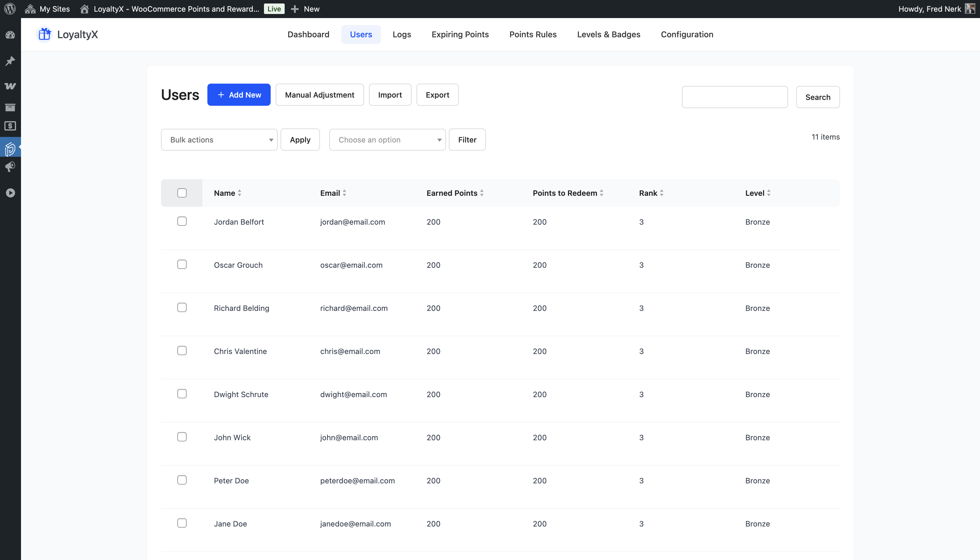Viewport: 980px width, 560px height.
Task: Click inside the search input field
Action: tap(734, 97)
